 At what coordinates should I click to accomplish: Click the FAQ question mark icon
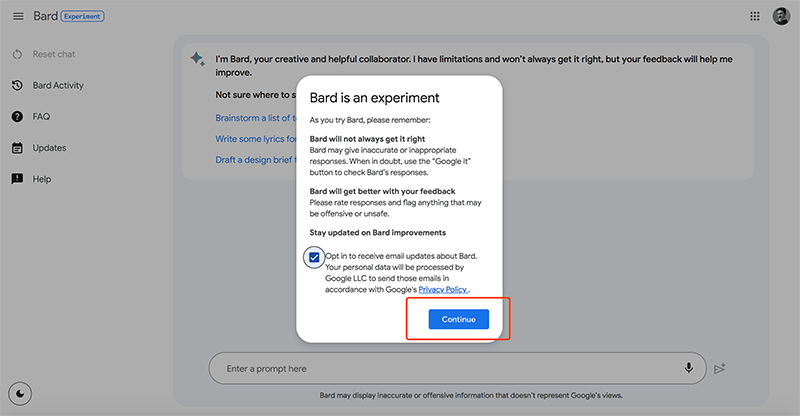(17, 116)
